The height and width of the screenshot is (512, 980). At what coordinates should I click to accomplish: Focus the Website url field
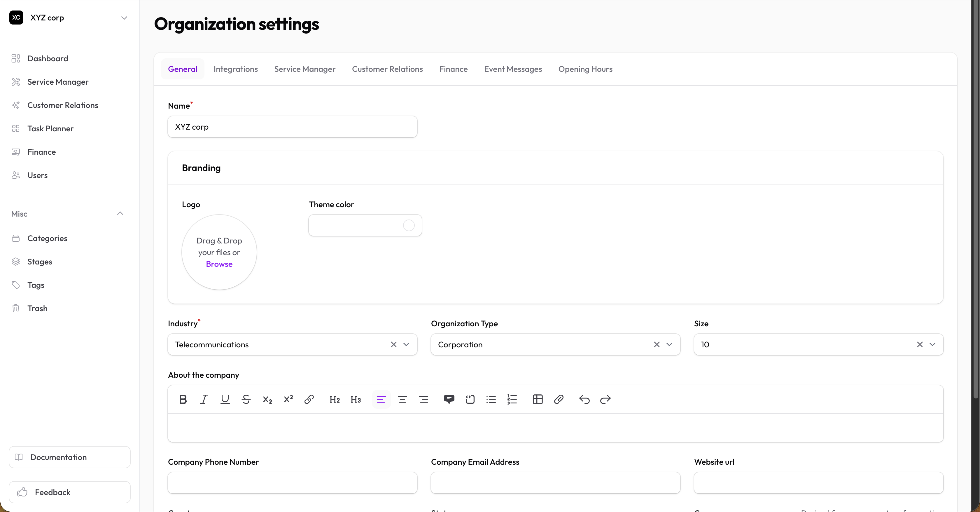pyautogui.click(x=819, y=483)
